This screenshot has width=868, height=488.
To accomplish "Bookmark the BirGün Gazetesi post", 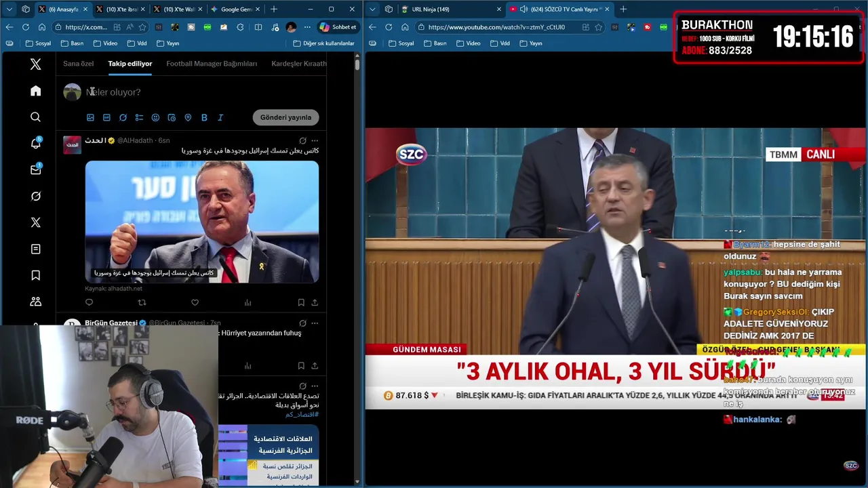I will click(x=301, y=366).
